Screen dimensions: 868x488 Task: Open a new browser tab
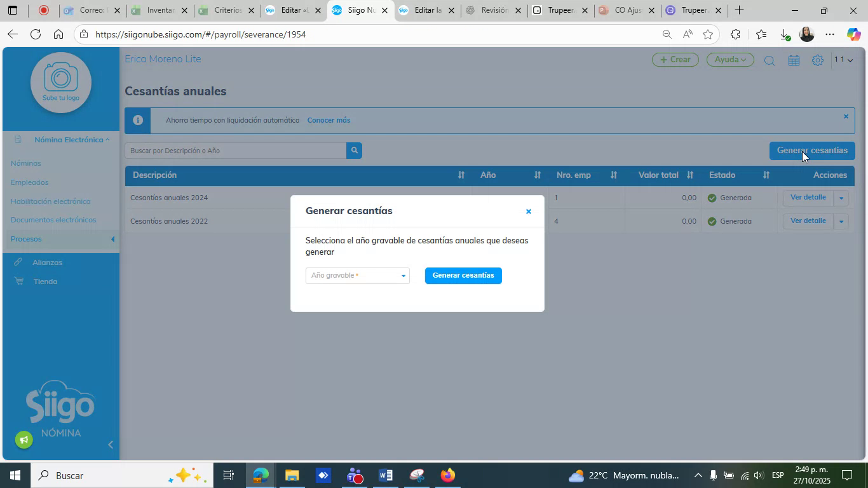(739, 11)
